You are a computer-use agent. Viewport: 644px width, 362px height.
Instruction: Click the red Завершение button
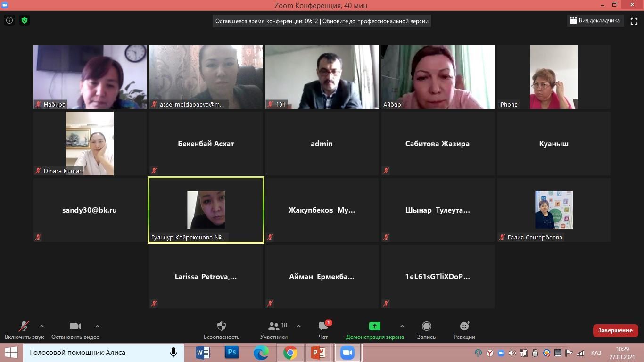pos(615,330)
